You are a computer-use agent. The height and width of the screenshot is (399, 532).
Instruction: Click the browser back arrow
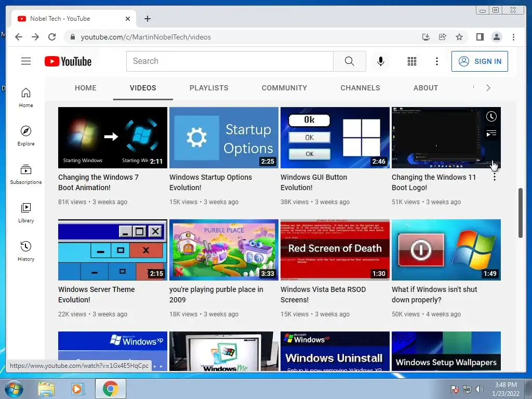[19, 37]
